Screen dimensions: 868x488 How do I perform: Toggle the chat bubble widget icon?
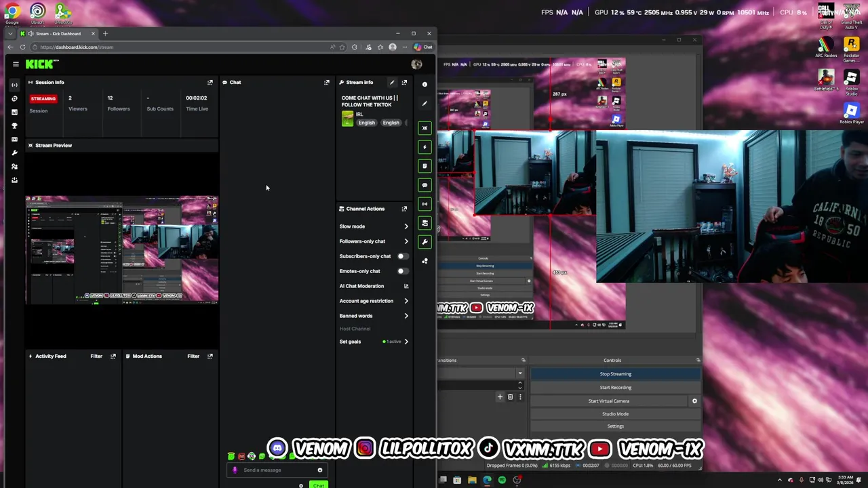point(425,185)
